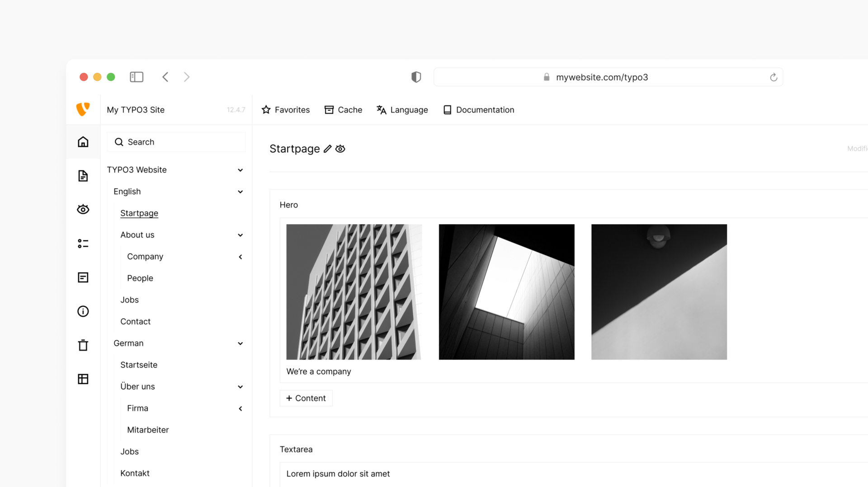The image size is (868, 487).
Task: Open the table layout module icon in sidebar
Action: (x=83, y=379)
